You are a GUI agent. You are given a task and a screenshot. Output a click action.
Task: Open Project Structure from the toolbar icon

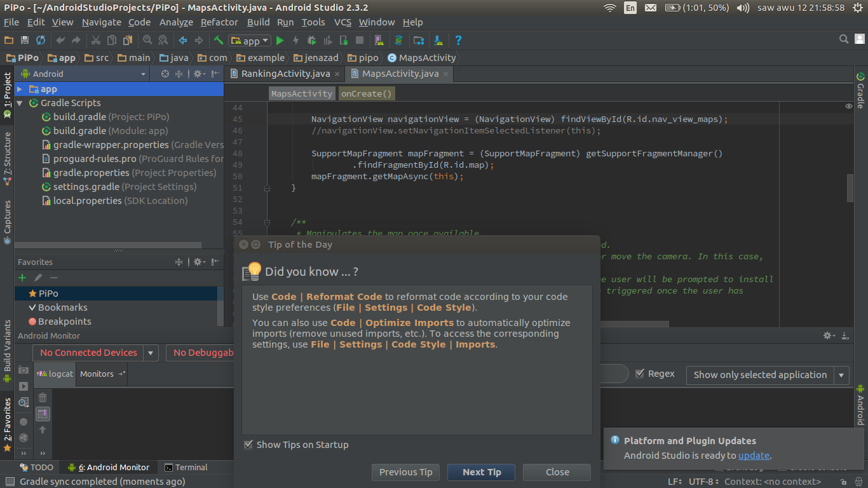(x=418, y=40)
